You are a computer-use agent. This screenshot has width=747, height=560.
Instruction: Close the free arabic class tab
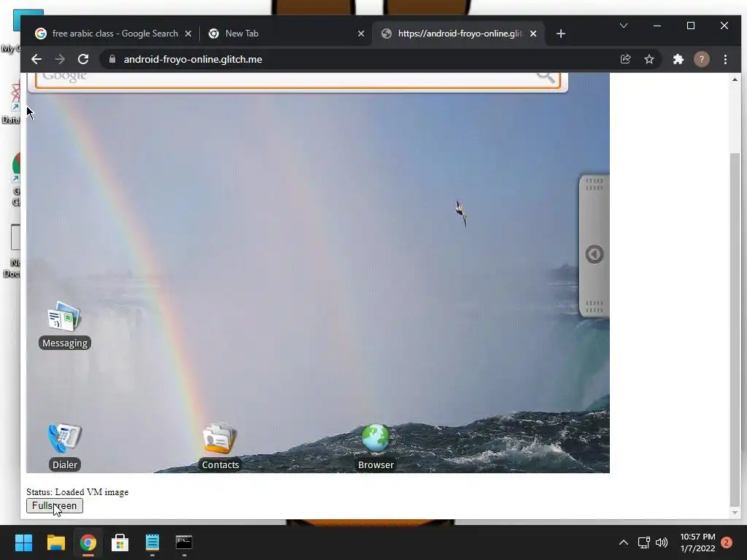pos(188,34)
